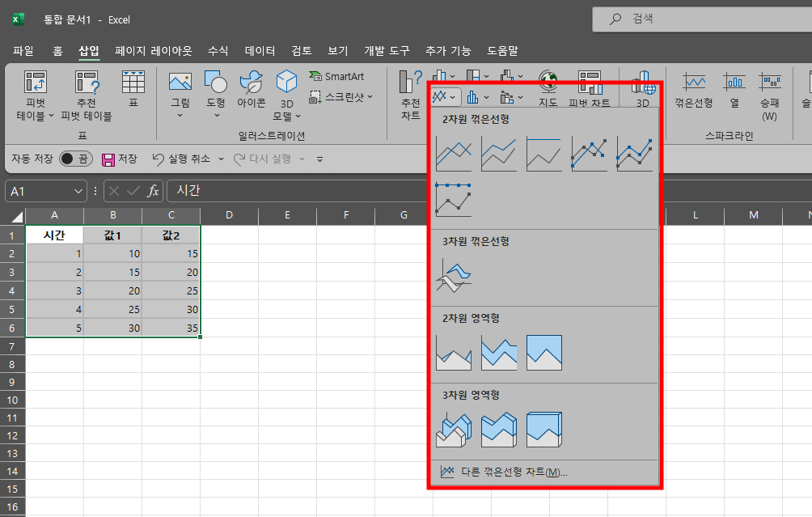The height and width of the screenshot is (517, 812).
Task: Open the 스크린샷 dropdown
Action: click(340, 97)
